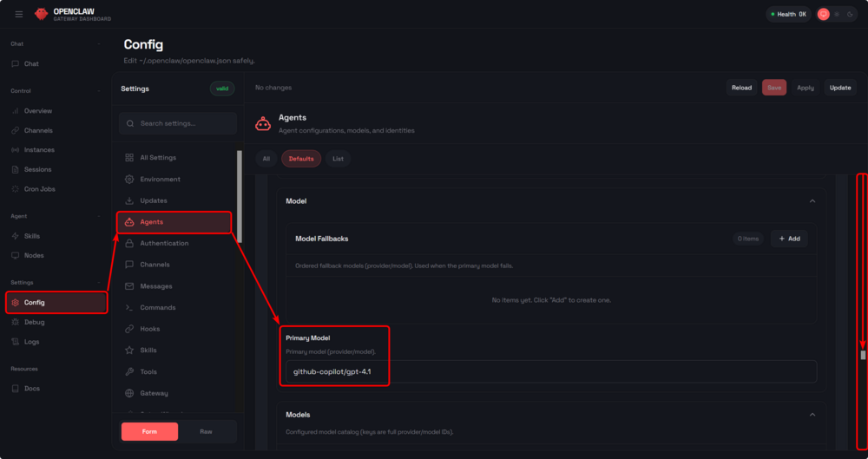Switch to Raw config view
This screenshot has width=868, height=459.
(206, 431)
